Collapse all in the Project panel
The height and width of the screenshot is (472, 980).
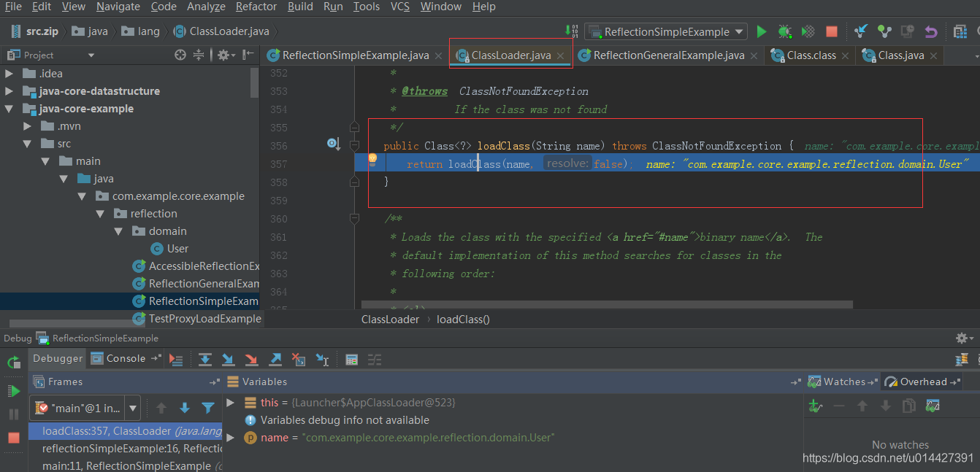click(199, 55)
